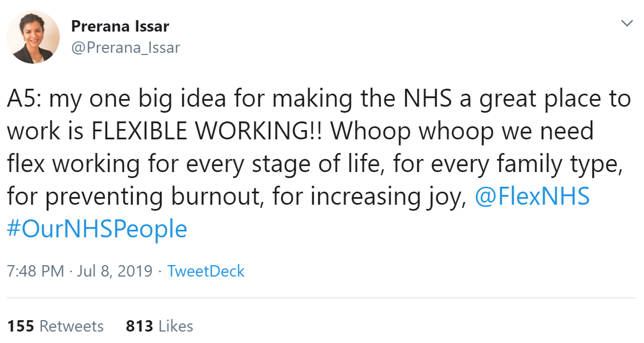View the 813 Likes list
Image resolution: width=644 pixels, height=343 pixels.
click(159, 326)
